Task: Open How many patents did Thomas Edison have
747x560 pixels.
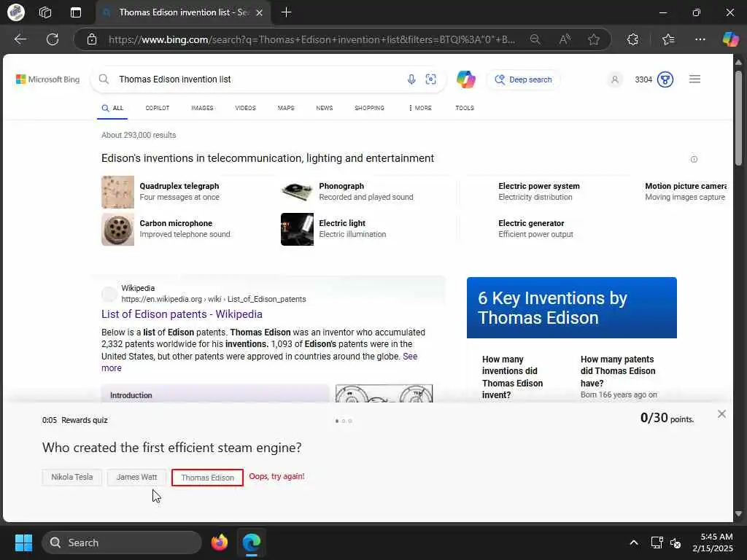Action: 618,371
